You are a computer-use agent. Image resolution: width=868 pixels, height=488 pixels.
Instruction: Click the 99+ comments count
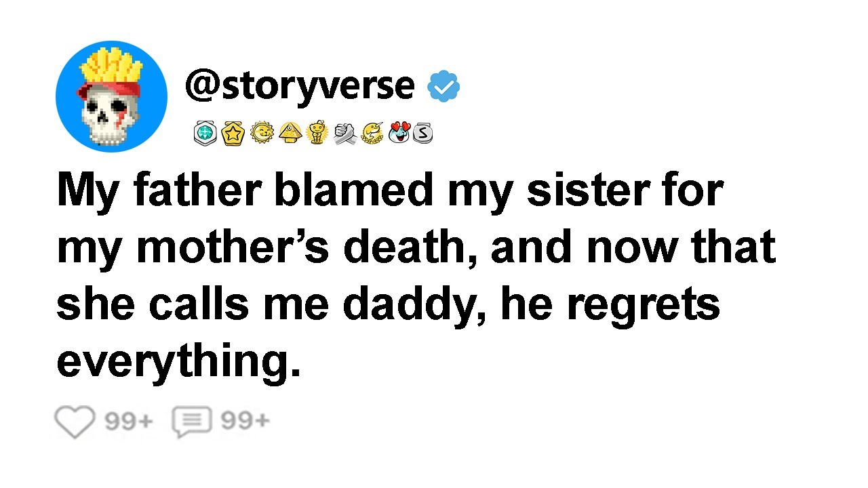click(x=245, y=422)
